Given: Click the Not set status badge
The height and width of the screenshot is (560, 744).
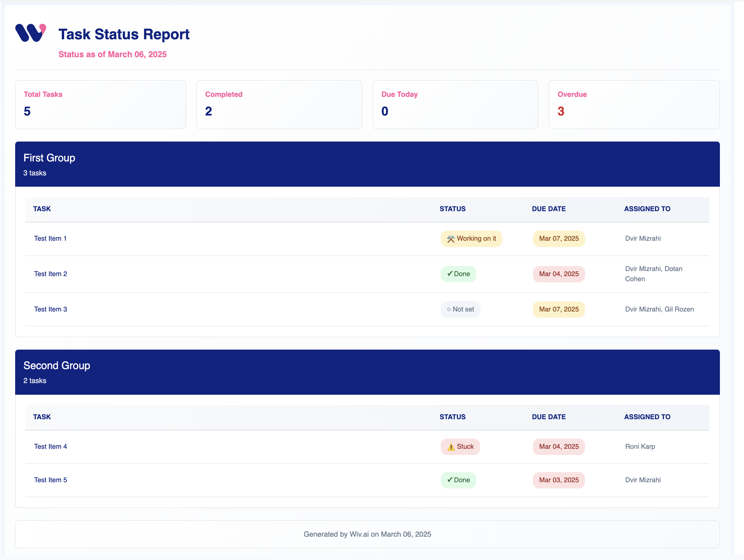Looking at the screenshot, I should (x=460, y=310).
